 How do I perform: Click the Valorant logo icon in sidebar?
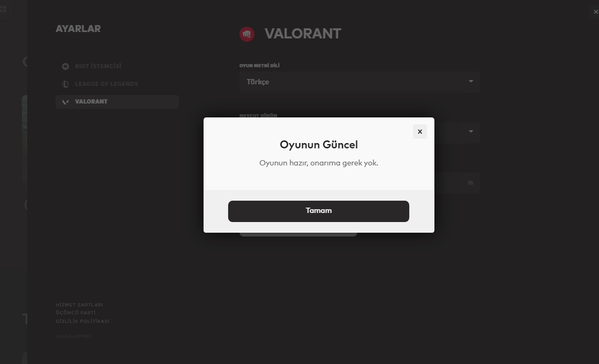65,101
